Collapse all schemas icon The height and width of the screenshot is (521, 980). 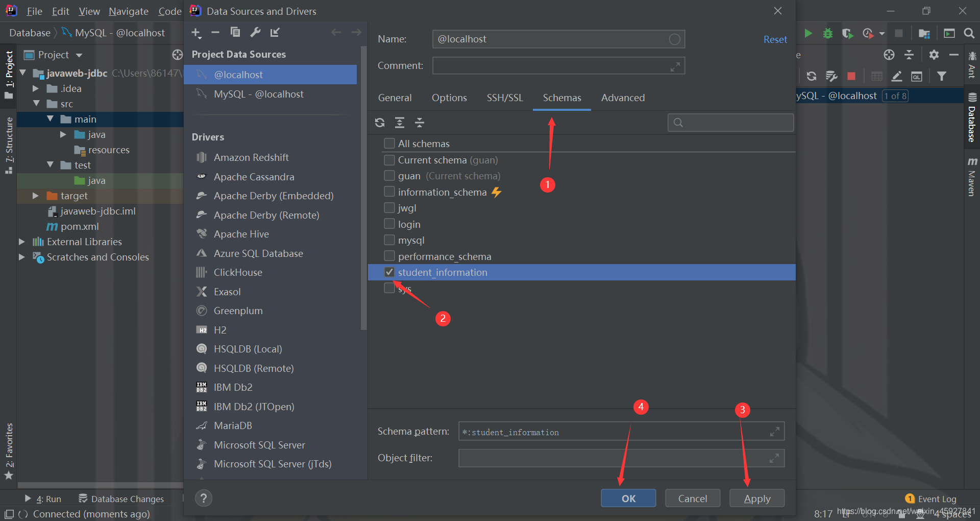(420, 123)
